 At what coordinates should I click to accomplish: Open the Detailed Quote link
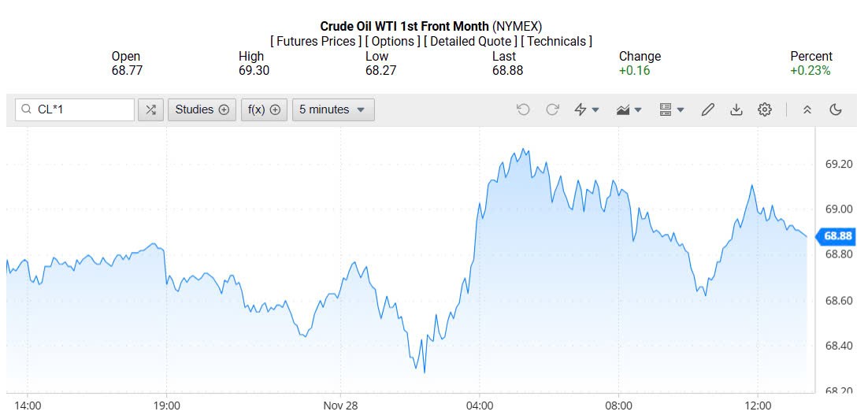coord(470,41)
